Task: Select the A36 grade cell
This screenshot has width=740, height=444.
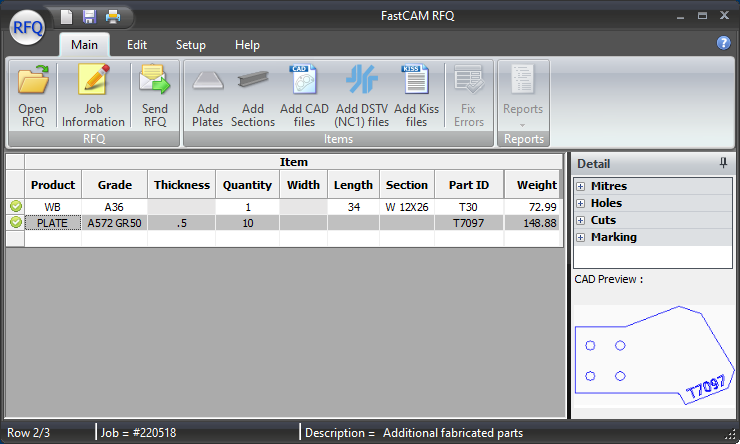Action: [x=115, y=207]
